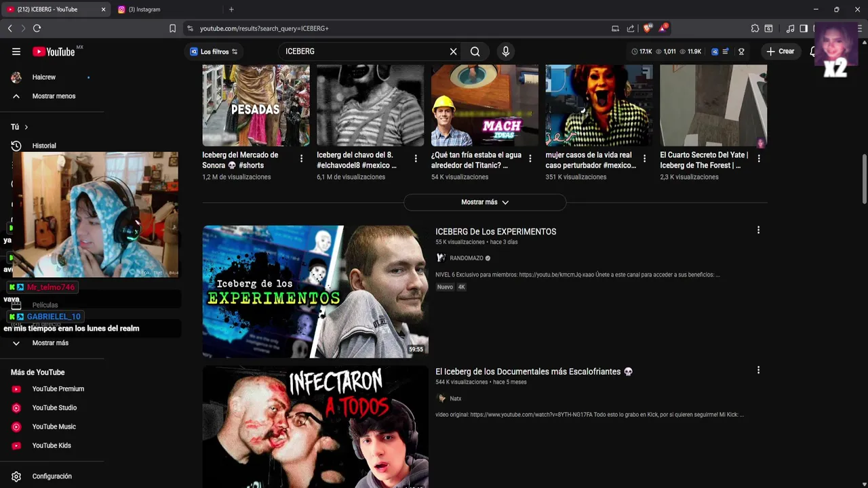Open a new browser tab with plus

[x=231, y=9]
